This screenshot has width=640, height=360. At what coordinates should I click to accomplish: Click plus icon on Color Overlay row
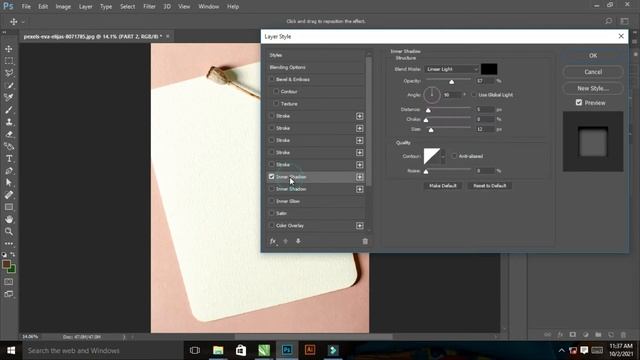click(x=360, y=226)
